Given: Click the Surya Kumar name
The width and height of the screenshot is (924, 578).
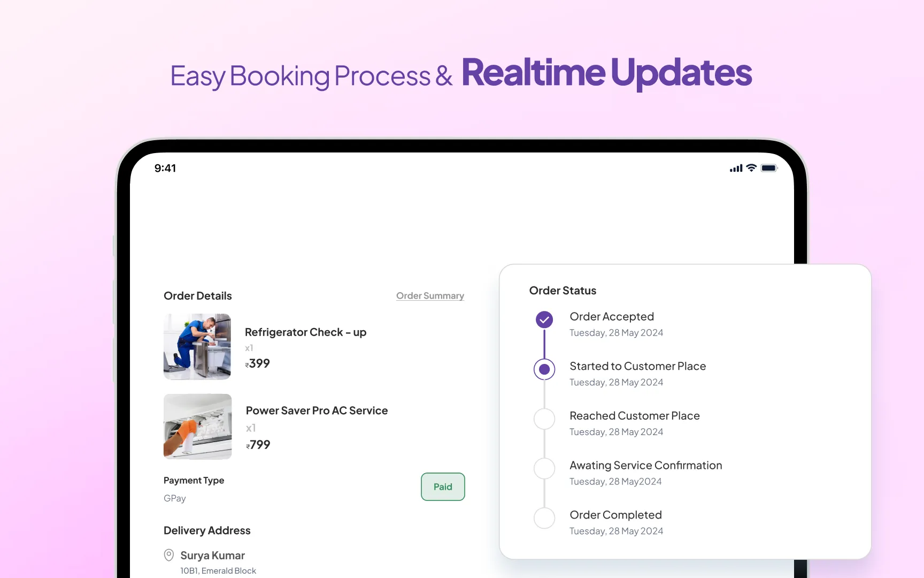Looking at the screenshot, I should tap(212, 556).
